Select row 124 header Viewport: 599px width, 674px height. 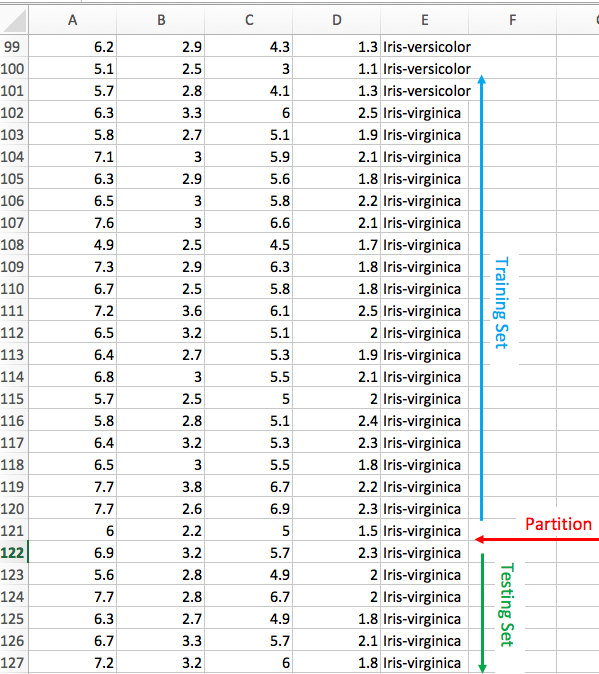point(14,597)
